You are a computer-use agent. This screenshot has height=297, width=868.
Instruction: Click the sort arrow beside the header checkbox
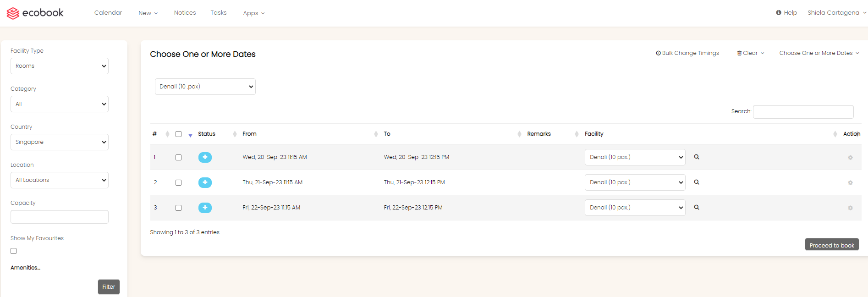click(x=190, y=135)
